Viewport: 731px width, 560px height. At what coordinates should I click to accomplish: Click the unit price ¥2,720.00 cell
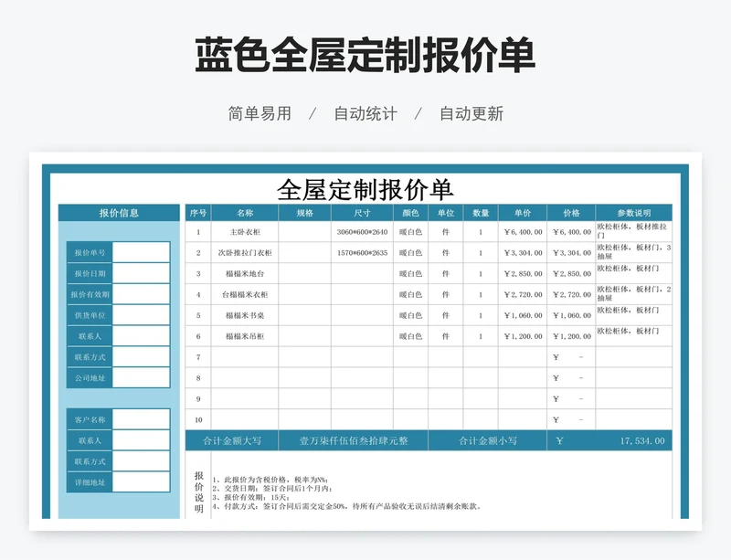(x=523, y=295)
